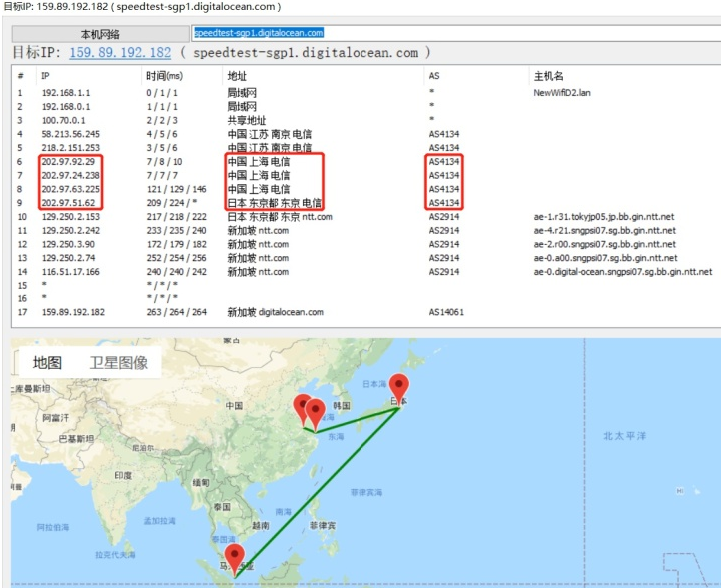Click the Tokyo map marker pin
Viewport: 722px width, 588px height.
[x=399, y=387]
